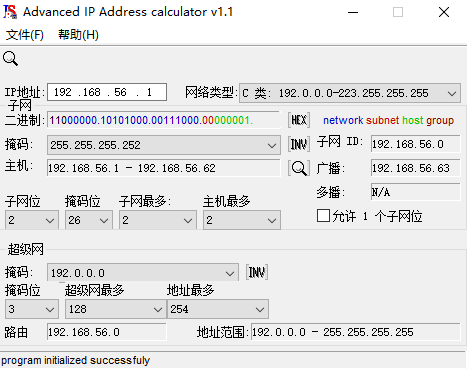
Task: Click the 超级网 group label
Action: click(x=26, y=249)
